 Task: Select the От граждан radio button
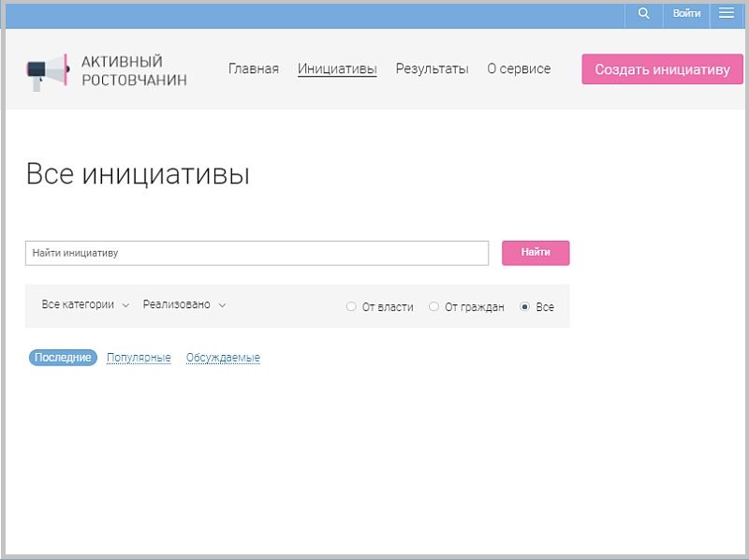click(433, 306)
